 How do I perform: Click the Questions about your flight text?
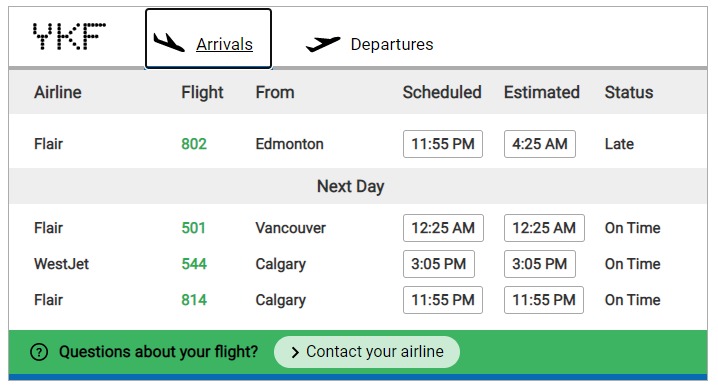pos(158,352)
